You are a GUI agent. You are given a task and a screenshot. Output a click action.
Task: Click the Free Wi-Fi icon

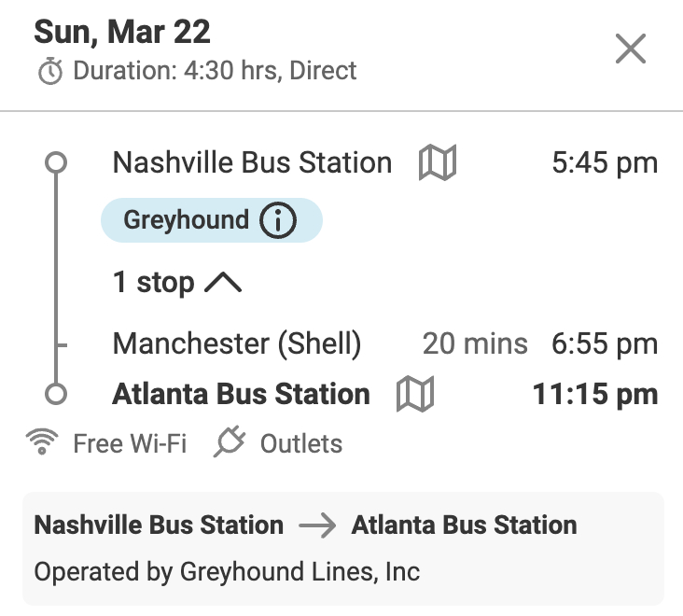point(40,443)
